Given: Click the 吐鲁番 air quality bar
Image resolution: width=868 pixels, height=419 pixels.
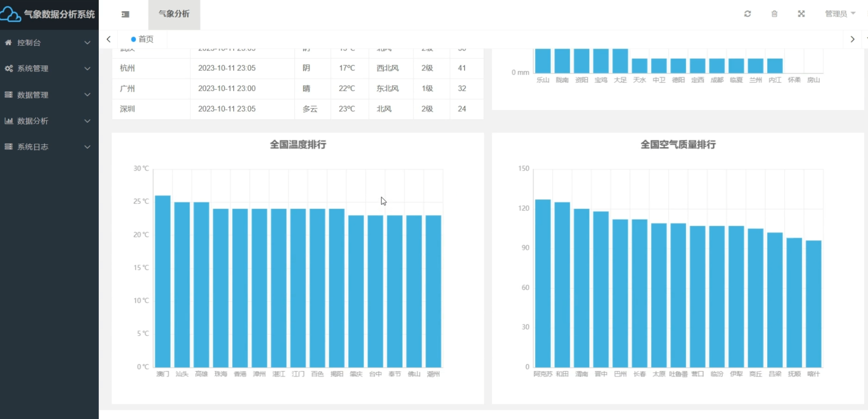Looking at the screenshot, I should point(678,295).
